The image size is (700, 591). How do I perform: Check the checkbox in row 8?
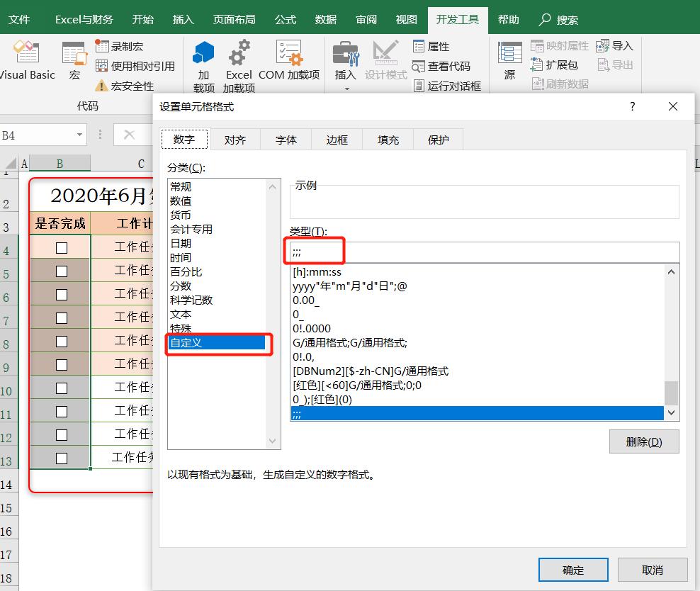pyautogui.click(x=60, y=340)
